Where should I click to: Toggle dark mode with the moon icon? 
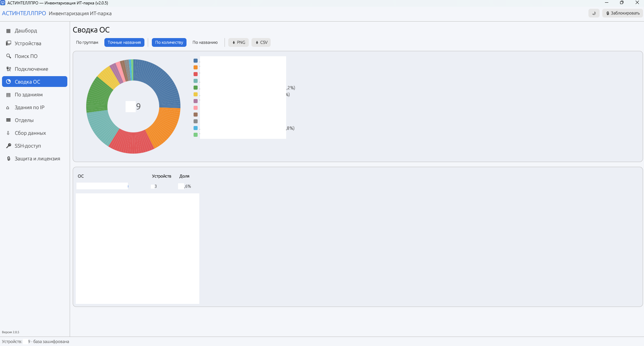click(x=594, y=13)
